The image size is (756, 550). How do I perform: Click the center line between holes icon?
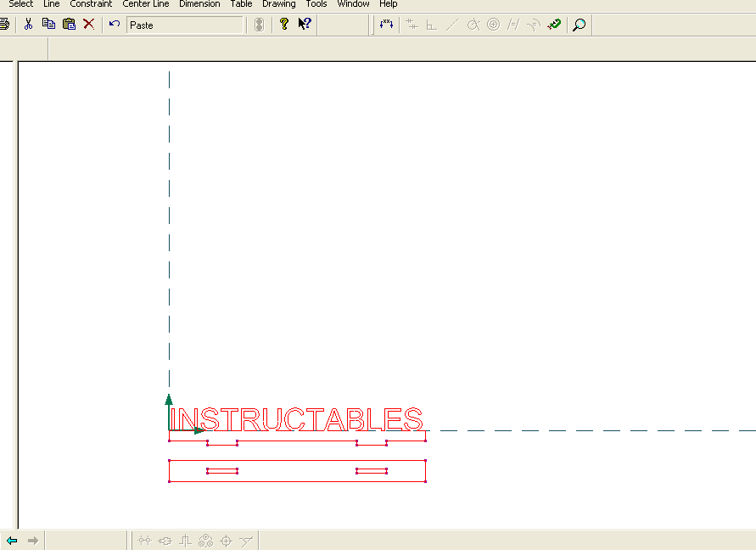[x=144, y=541]
